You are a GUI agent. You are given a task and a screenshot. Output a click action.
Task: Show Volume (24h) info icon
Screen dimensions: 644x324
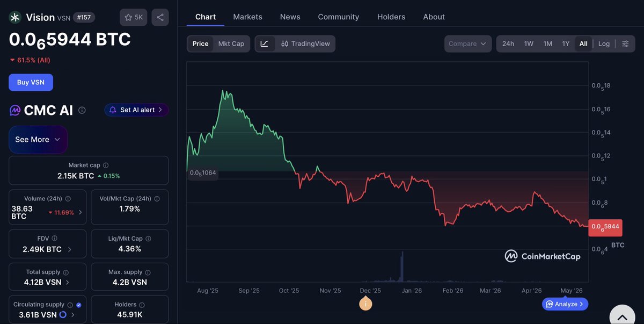[x=68, y=199]
